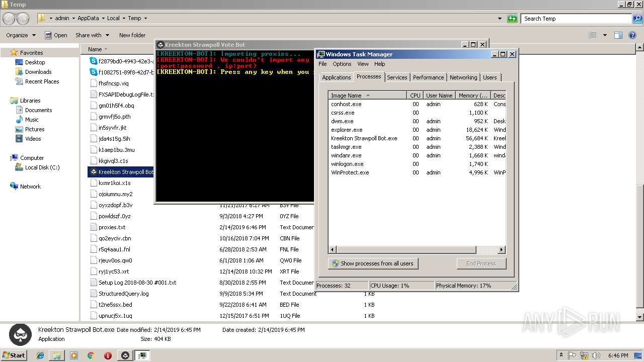644x362 pixels.
Task: Launch Chrome from taskbar
Action: [x=91, y=355]
